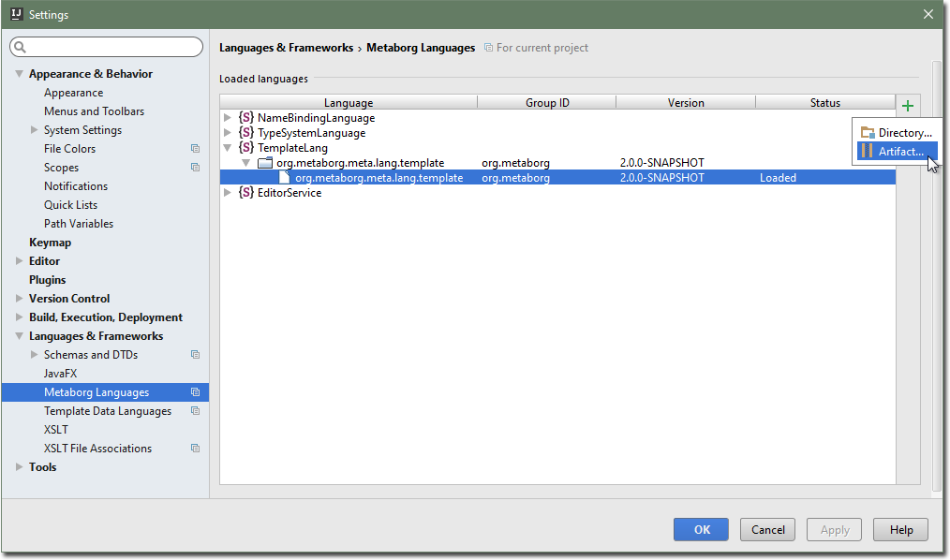Expand the TypeSystemLanguage row
The height and width of the screenshot is (560, 950).
click(x=228, y=133)
